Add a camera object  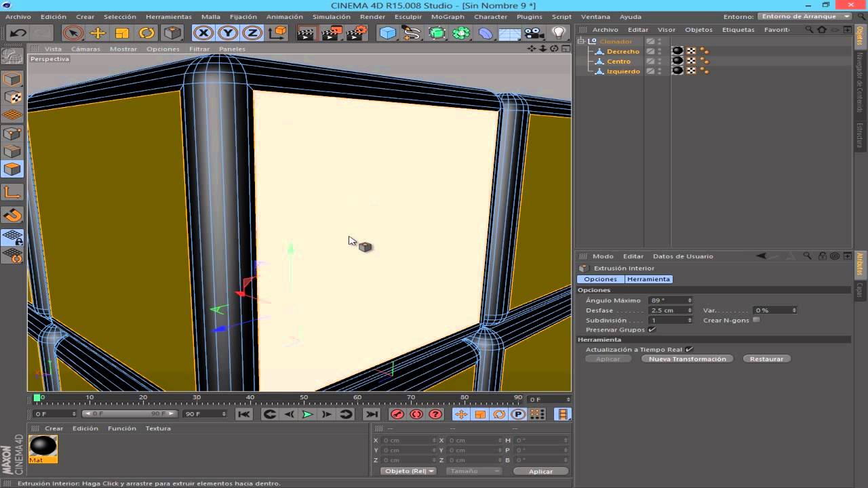(x=534, y=33)
